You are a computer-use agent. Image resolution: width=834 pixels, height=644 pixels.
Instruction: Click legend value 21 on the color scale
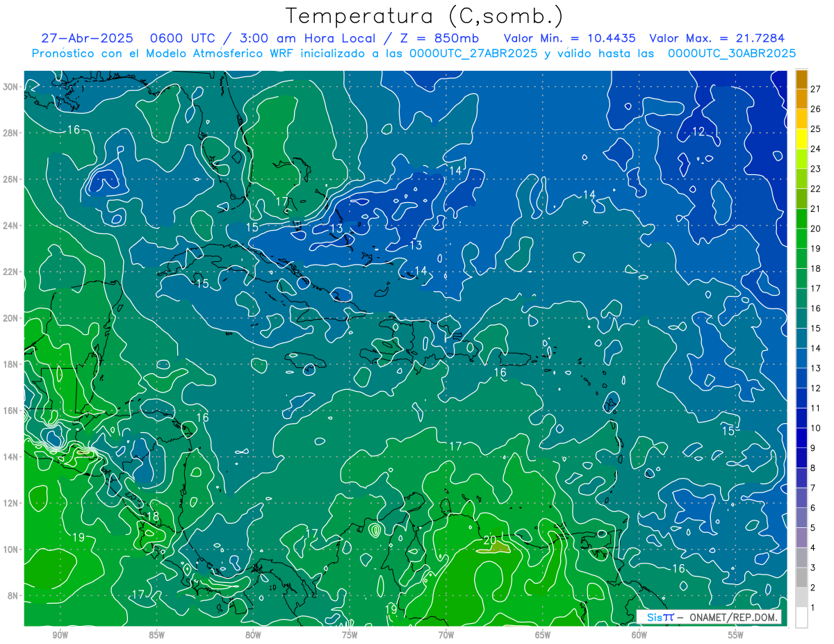816,208
